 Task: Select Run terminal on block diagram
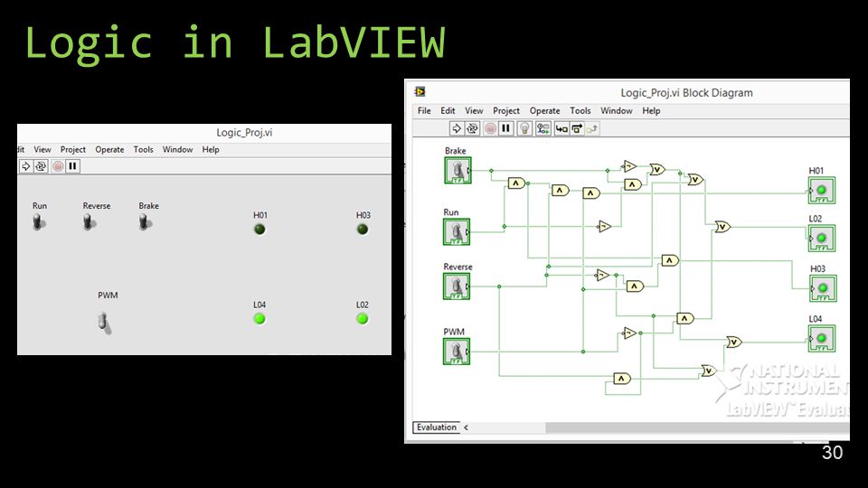point(457,232)
